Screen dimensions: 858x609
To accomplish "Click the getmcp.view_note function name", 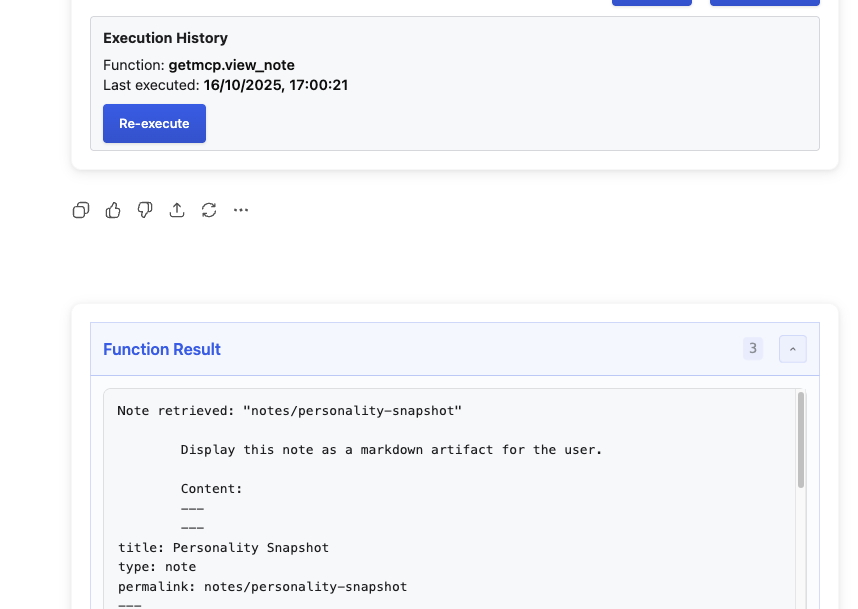I will 238,65.
